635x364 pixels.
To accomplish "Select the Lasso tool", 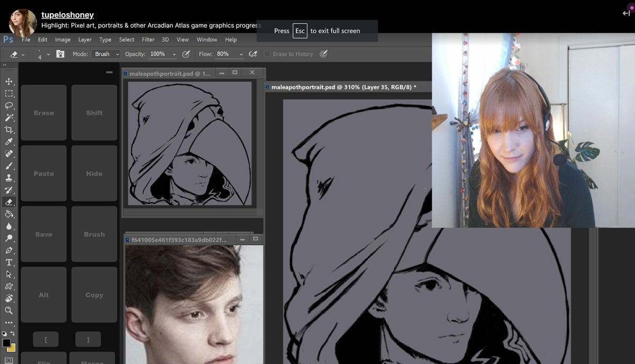I will (8, 106).
